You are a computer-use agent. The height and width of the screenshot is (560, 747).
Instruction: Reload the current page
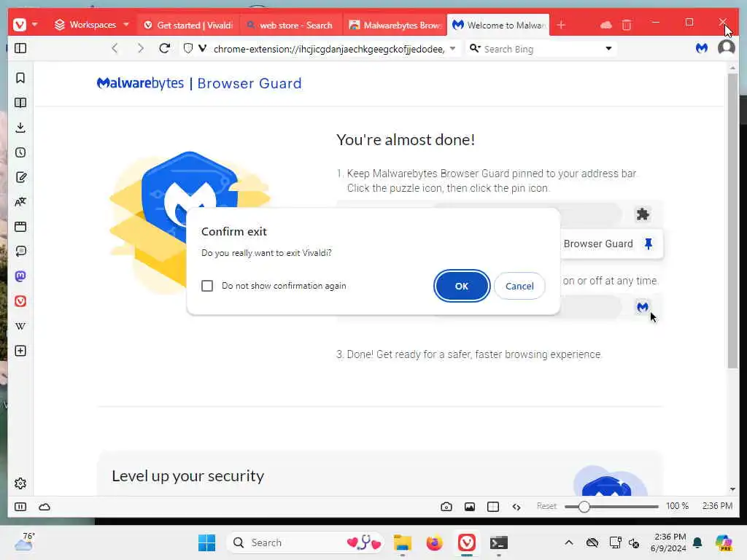(x=165, y=48)
